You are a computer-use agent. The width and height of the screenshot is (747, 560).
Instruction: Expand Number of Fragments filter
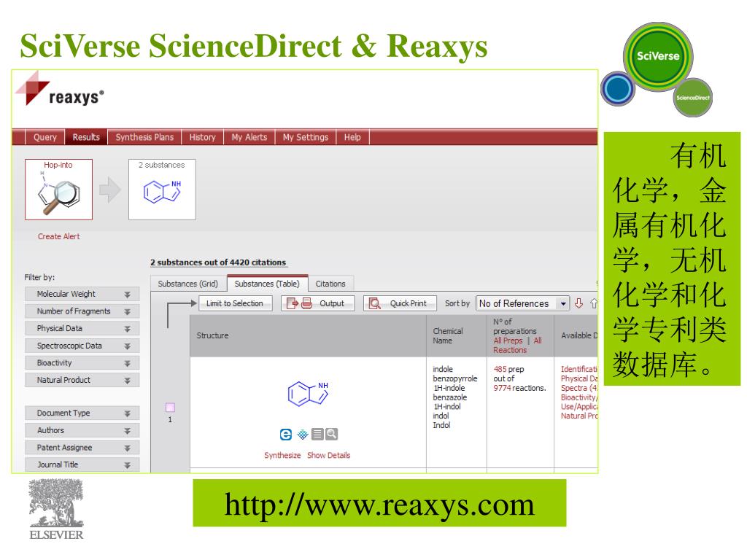coord(82,311)
